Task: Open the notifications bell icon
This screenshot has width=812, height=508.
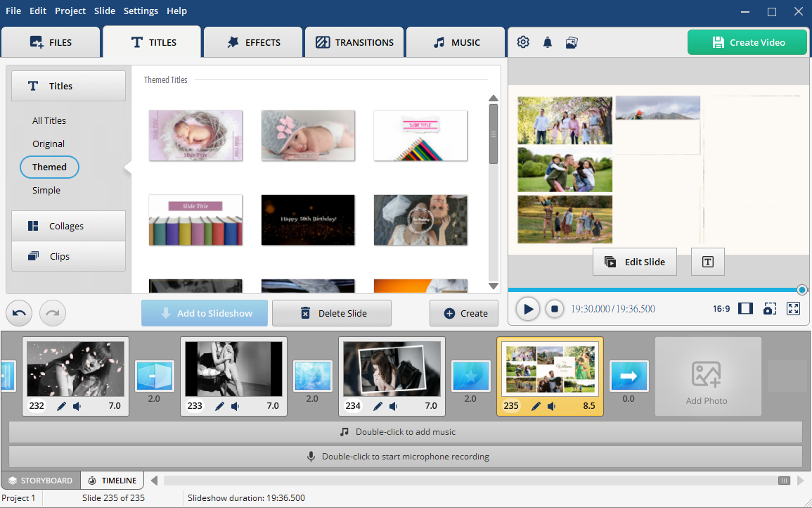Action: [x=548, y=42]
